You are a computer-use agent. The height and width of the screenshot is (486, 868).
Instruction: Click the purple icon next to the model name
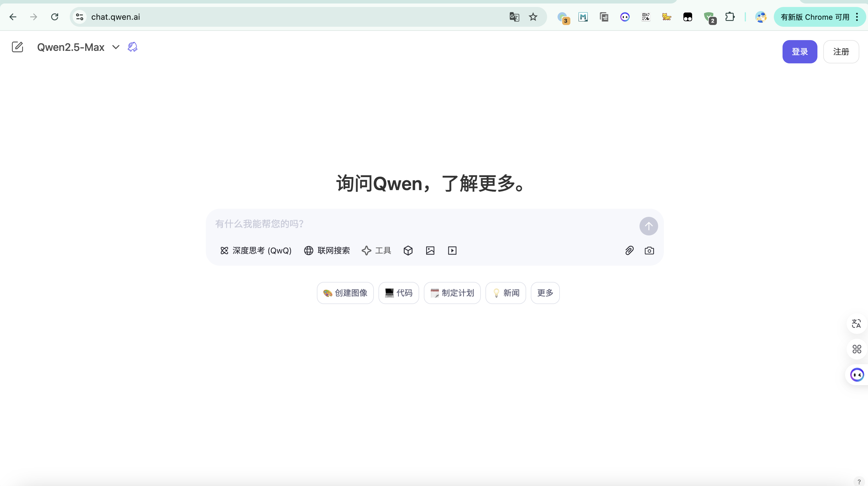pos(133,47)
